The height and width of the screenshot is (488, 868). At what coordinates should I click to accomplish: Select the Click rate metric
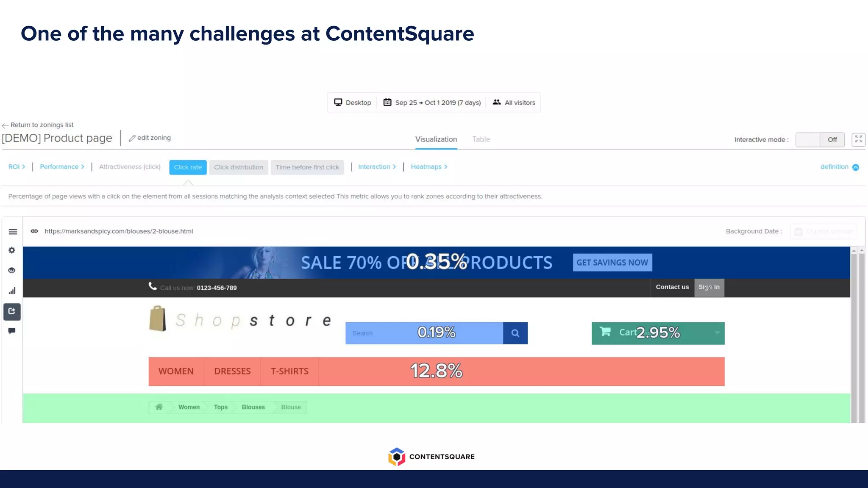pyautogui.click(x=188, y=167)
